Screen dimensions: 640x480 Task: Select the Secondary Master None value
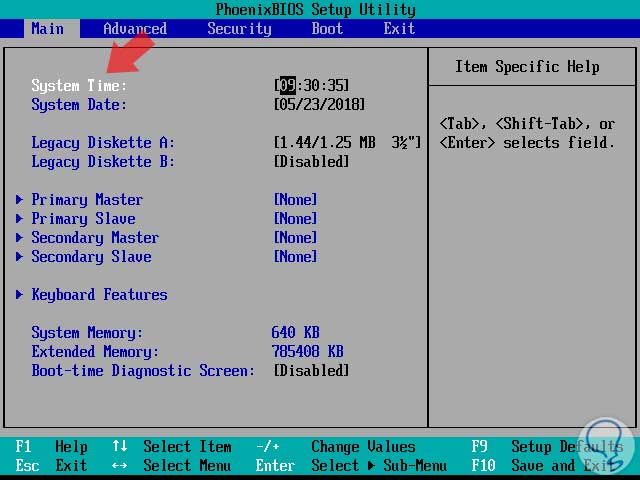tap(296, 238)
